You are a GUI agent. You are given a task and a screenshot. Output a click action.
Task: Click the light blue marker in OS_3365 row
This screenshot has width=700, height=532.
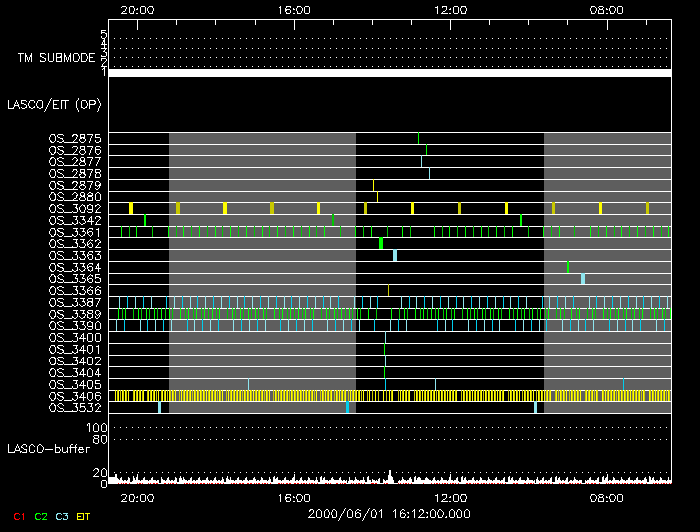(583, 279)
